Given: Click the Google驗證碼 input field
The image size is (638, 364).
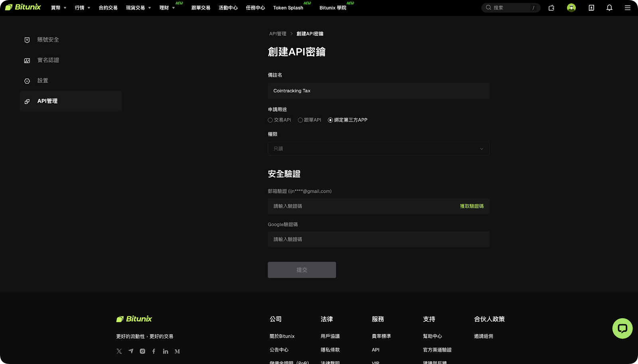Looking at the screenshot, I should [378, 239].
